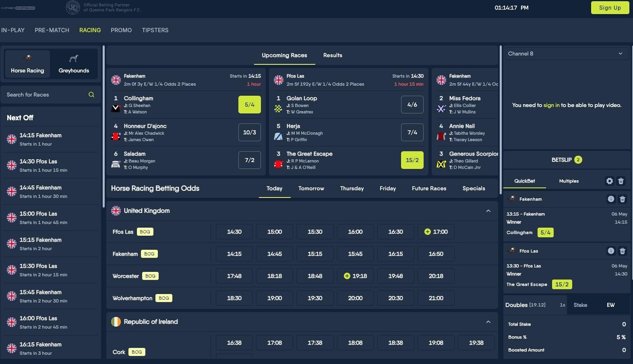Open the Upcoming Races tab
Image resolution: width=633 pixels, height=364 pixels.
click(284, 56)
